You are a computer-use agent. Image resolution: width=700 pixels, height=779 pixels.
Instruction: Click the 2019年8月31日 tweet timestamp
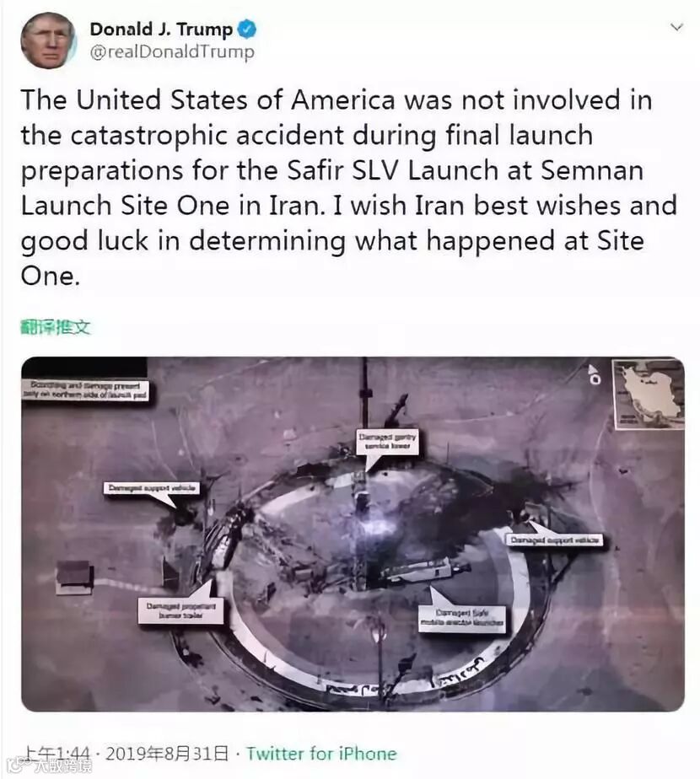(166, 754)
